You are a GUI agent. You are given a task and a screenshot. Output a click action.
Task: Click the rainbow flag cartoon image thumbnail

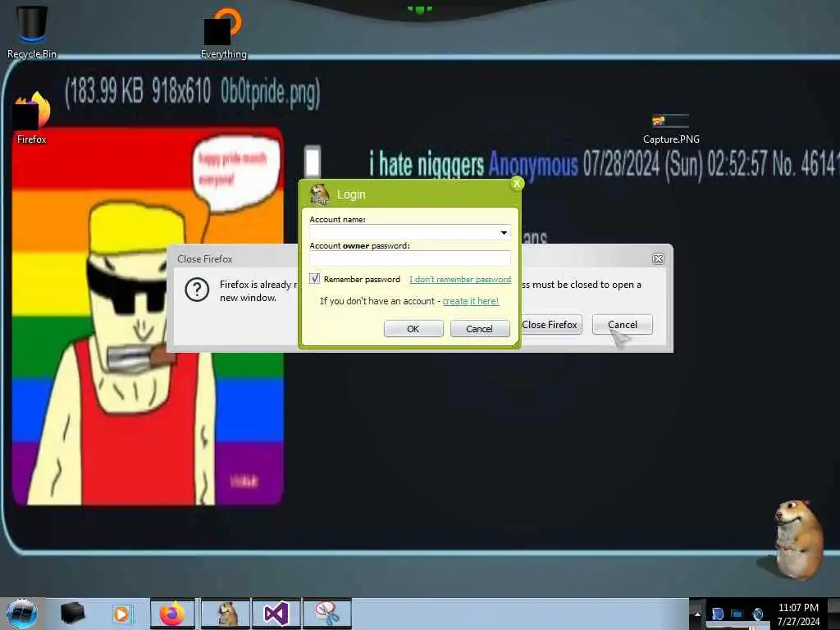coord(148,316)
